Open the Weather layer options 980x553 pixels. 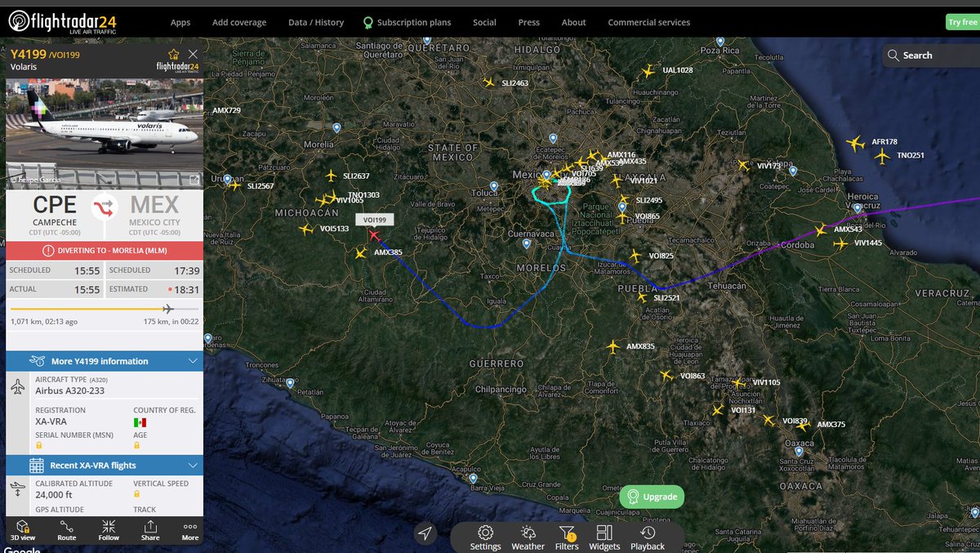click(528, 537)
